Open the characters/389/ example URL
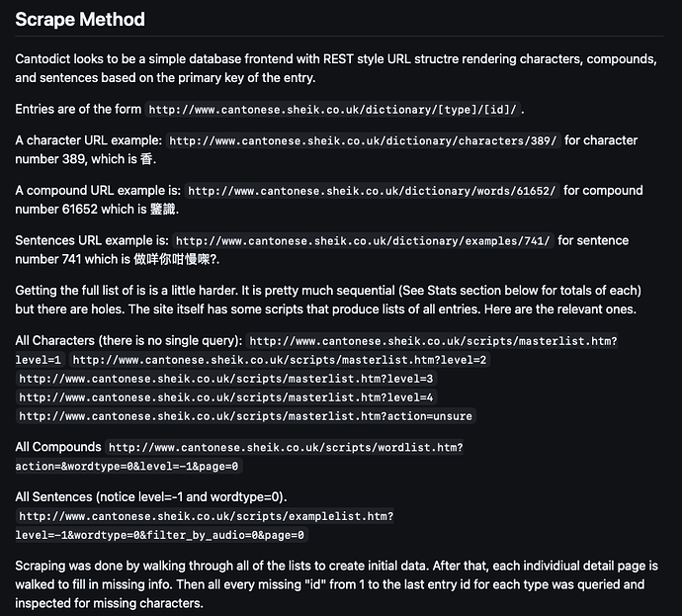Screen dimensions: 682x616 coord(364,141)
